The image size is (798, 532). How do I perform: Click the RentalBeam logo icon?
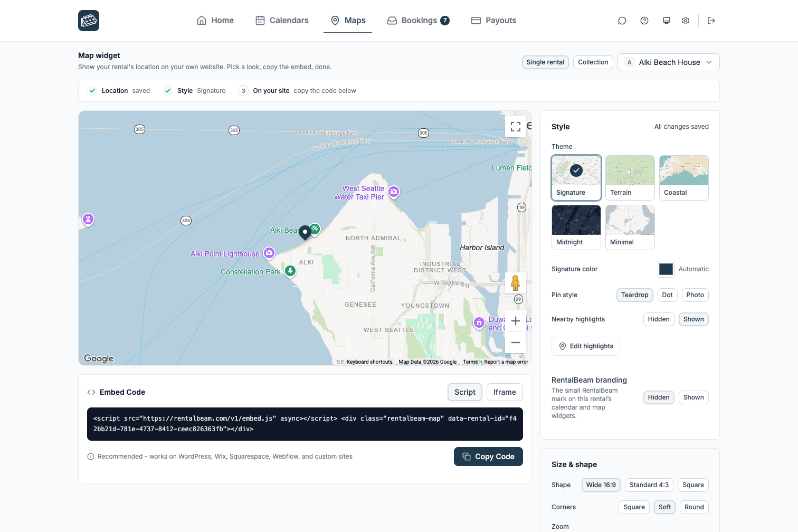pyautogui.click(x=89, y=21)
